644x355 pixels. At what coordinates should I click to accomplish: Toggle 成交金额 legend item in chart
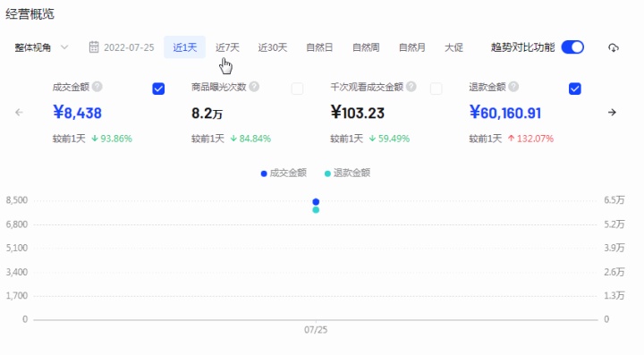(284, 173)
